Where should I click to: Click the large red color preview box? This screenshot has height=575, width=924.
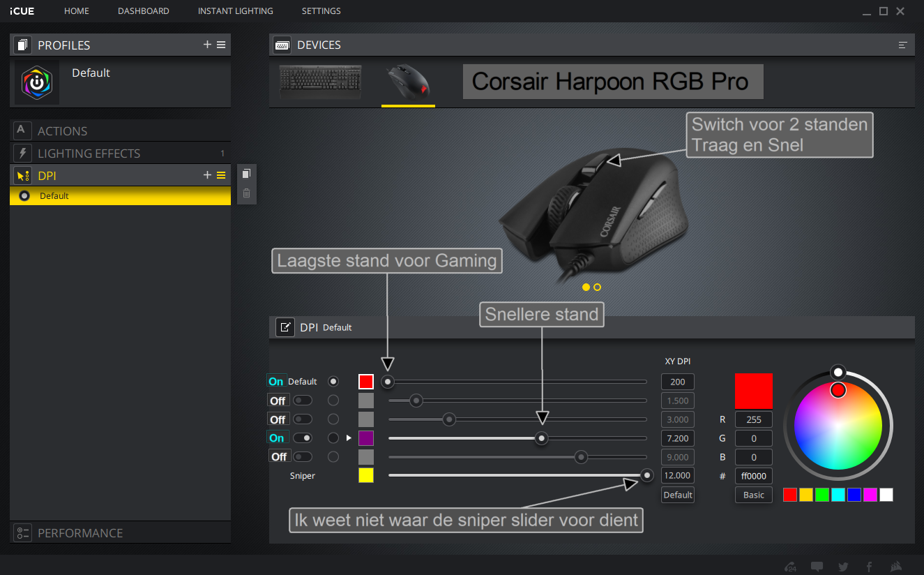[x=754, y=391]
